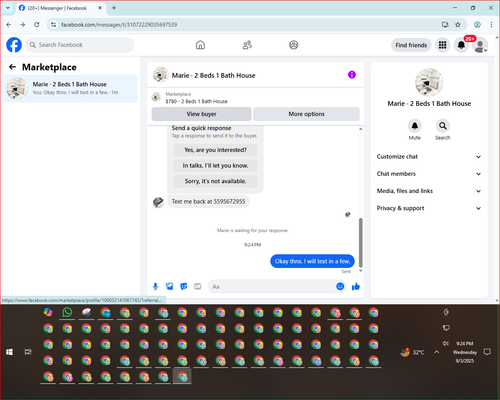Choose a GIF icon in composer
The height and width of the screenshot is (400, 500).
click(x=198, y=286)
